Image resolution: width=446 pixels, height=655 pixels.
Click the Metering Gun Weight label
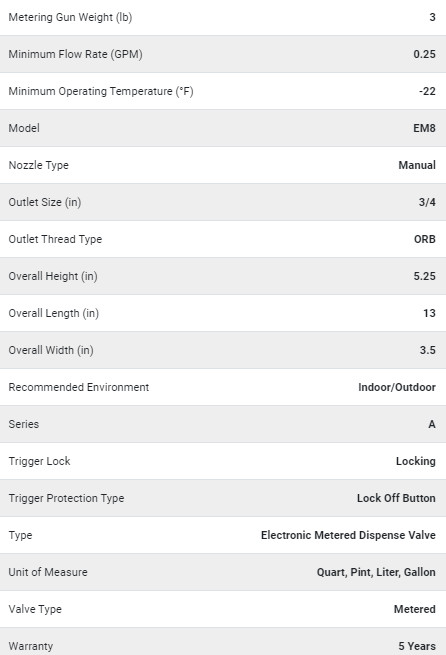click(70, 18)
